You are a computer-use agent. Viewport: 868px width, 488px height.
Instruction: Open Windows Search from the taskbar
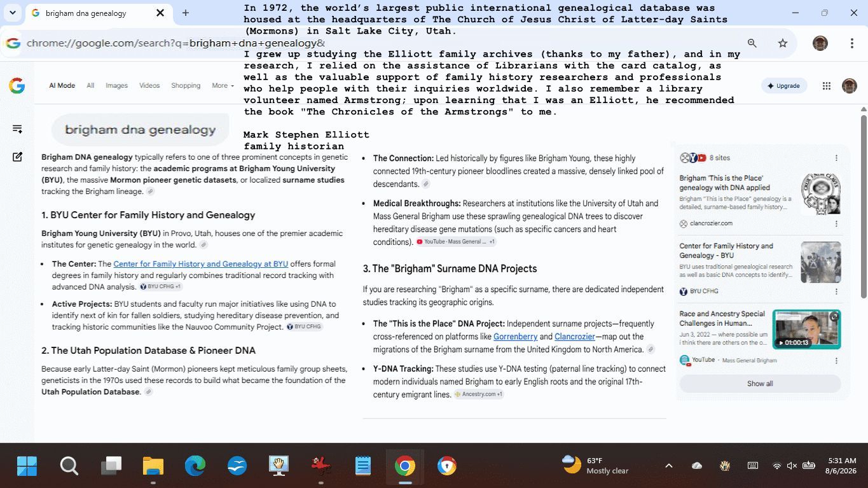69,466
